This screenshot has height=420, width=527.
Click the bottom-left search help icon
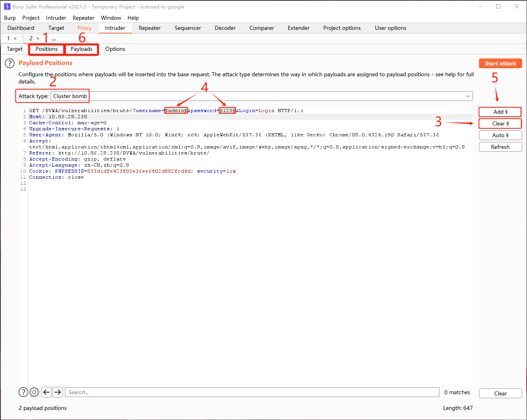coord(23,392)
